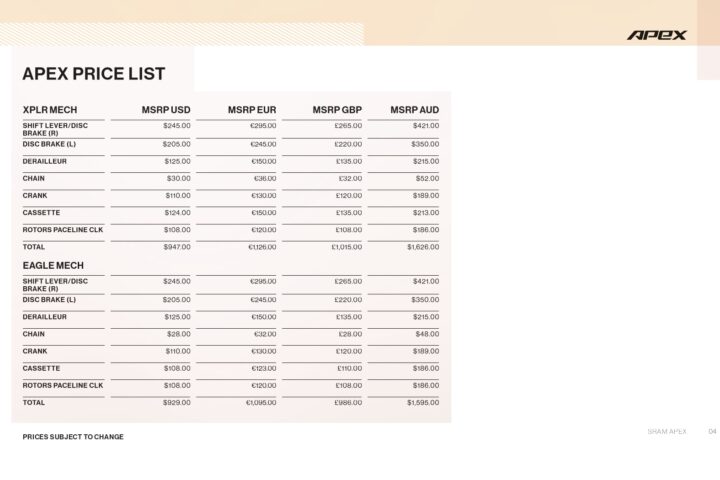Click the SRAM APEX footer text

(x=666, y=431)
